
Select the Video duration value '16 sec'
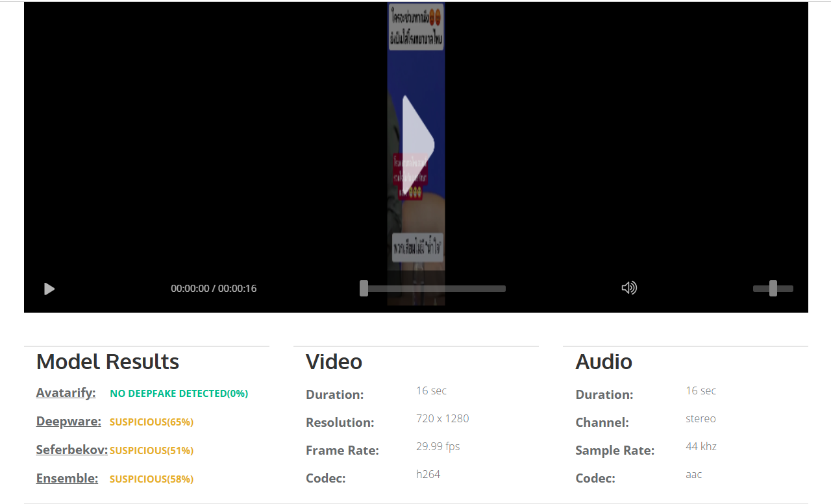pyautogui.click(x=432, y=390)
